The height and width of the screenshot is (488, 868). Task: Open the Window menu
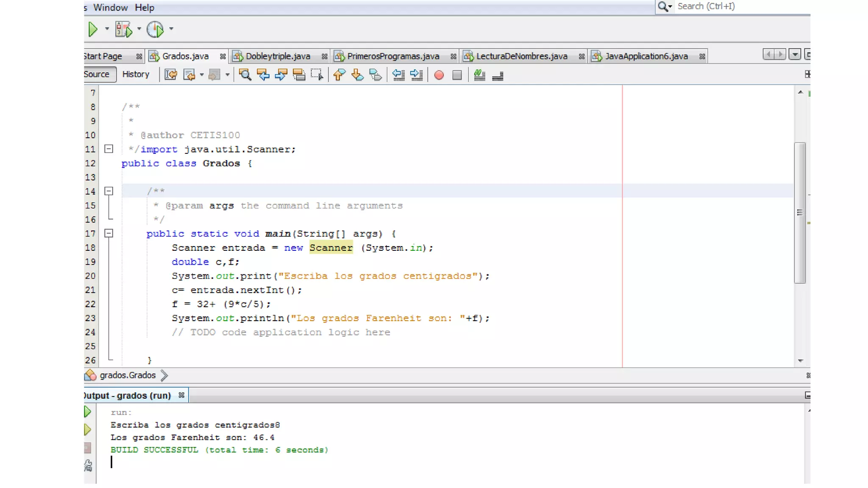(x=110, y=8)
